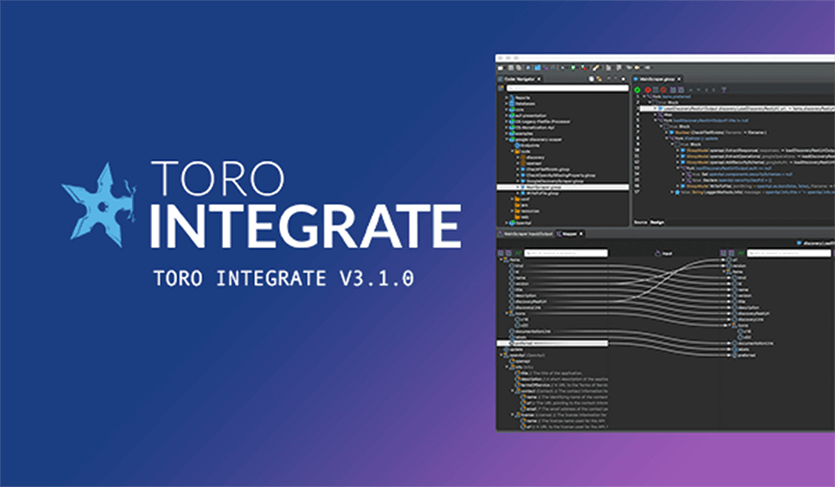
Task: Collapse the contact node in the Mapper tree
Action: click(512, 391)
